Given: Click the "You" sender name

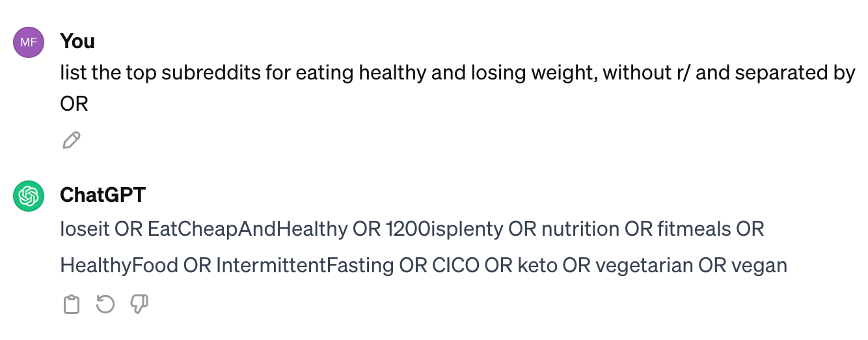Looking at the screenshot, I should pyautogui.click(x=77, y=41).
